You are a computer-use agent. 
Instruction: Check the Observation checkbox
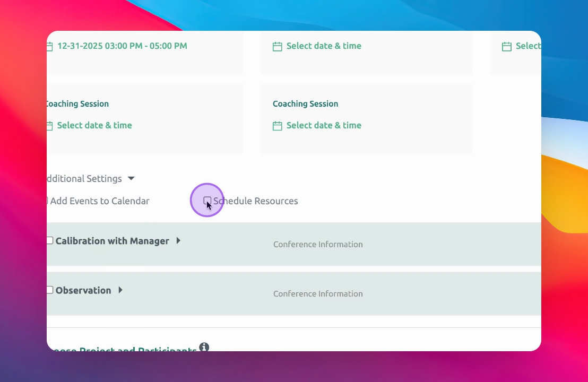coord(49,290)
